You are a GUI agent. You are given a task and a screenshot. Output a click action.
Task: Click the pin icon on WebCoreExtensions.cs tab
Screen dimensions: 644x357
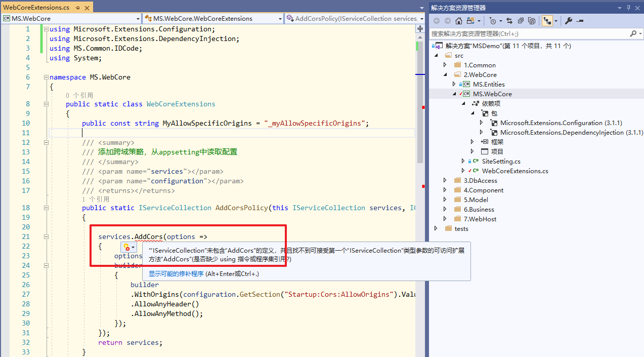[x=77, y=8]
